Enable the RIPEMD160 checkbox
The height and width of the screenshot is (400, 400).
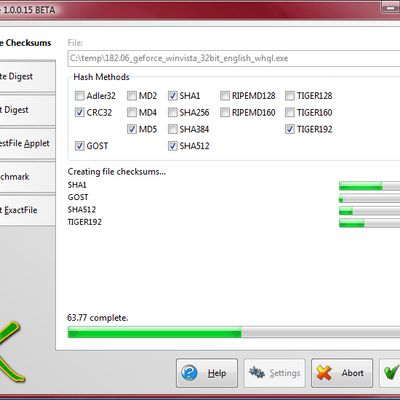click(225, 113)
